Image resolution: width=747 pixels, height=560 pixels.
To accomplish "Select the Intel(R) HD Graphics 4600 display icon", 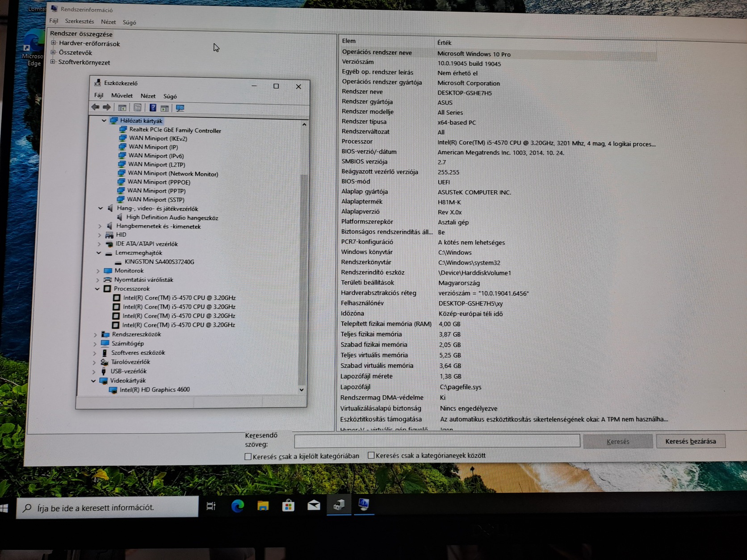I will [113, 390].
